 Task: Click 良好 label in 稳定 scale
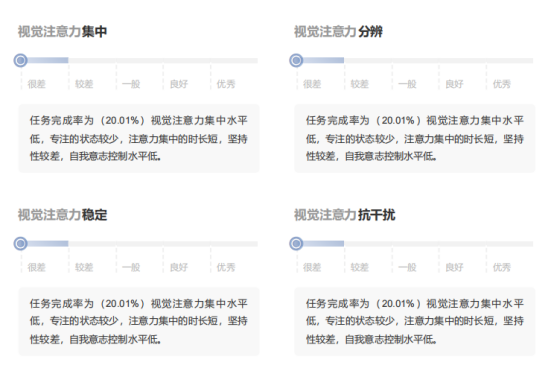[179, 267]
